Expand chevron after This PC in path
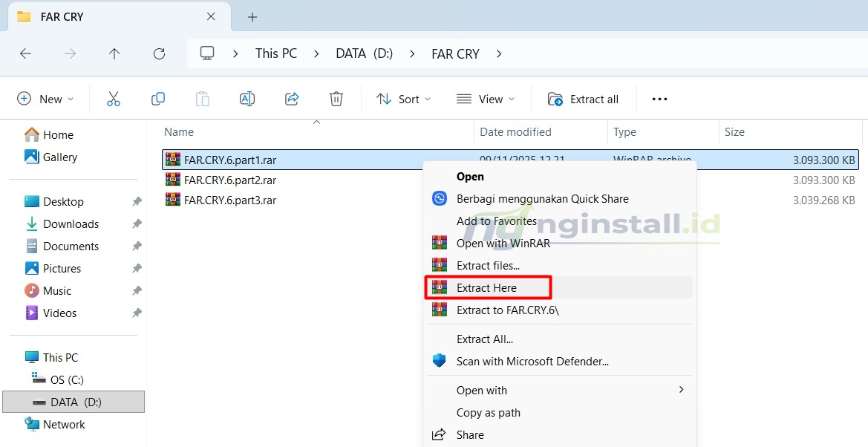Screen dimensions: 868x447 tap(316, 53)
